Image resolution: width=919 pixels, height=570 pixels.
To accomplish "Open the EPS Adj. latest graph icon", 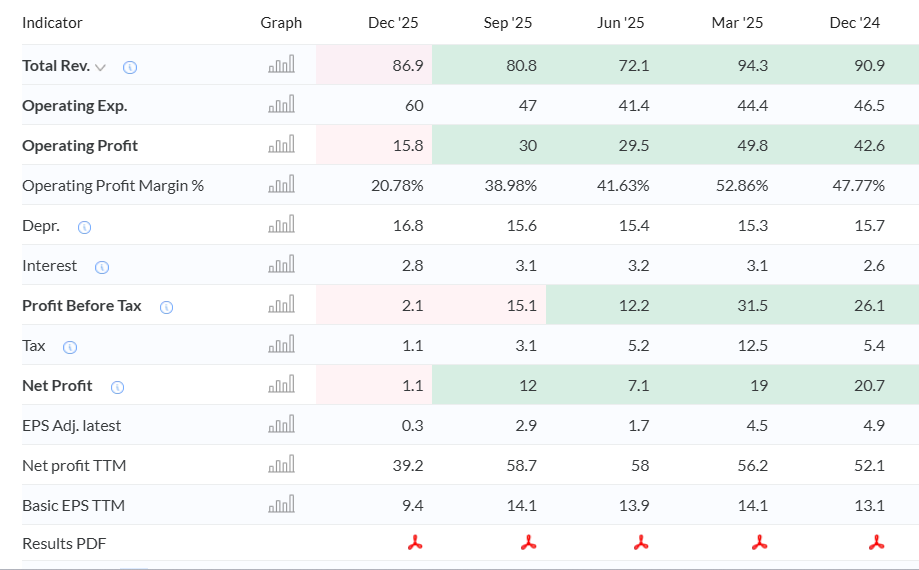I will tap(281, 424).
